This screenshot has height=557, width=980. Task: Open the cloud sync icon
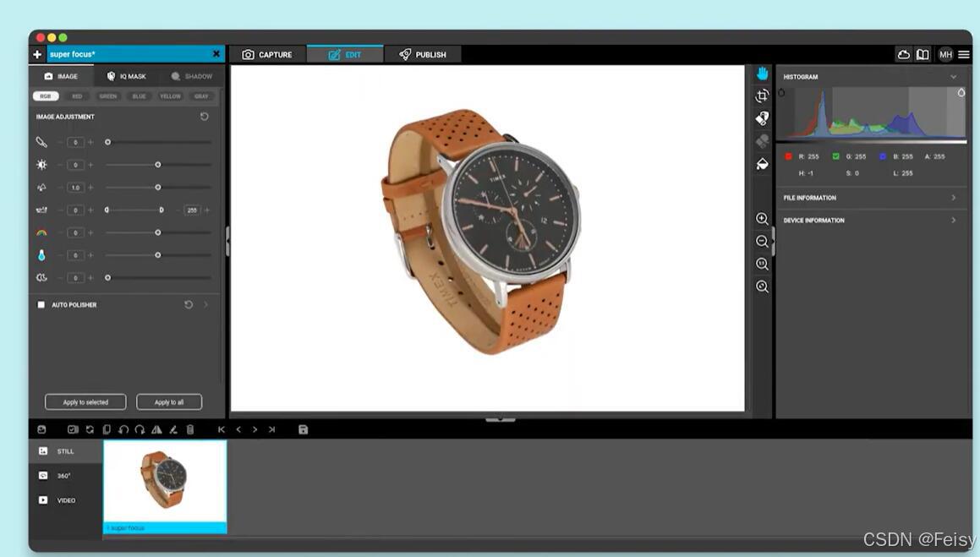(904, 54)
